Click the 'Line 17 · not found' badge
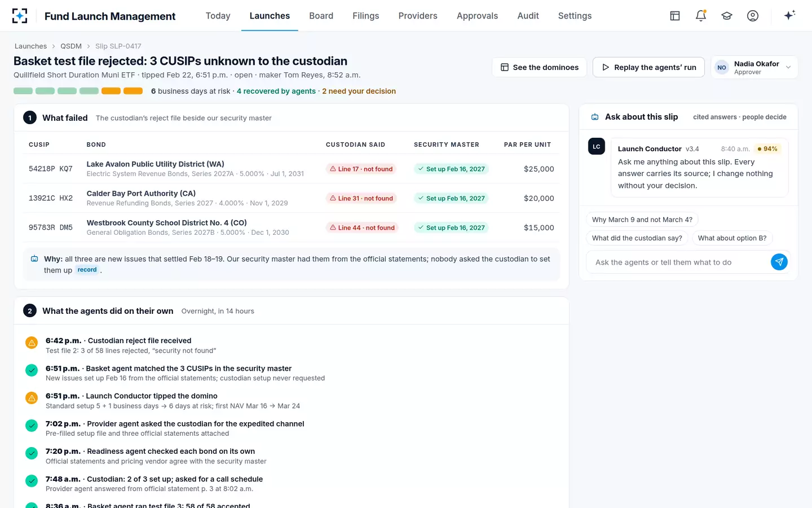Screen dimensions: 812x508 361,169
